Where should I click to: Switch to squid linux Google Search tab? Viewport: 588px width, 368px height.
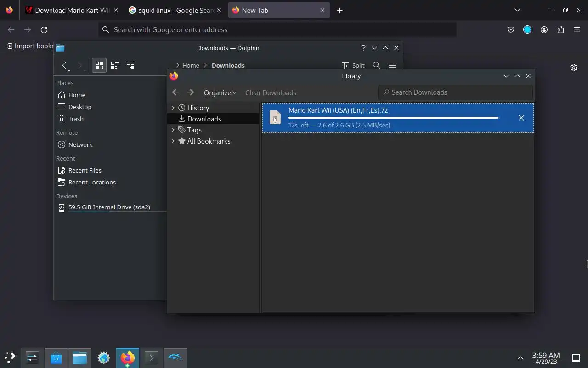(175, 10)
